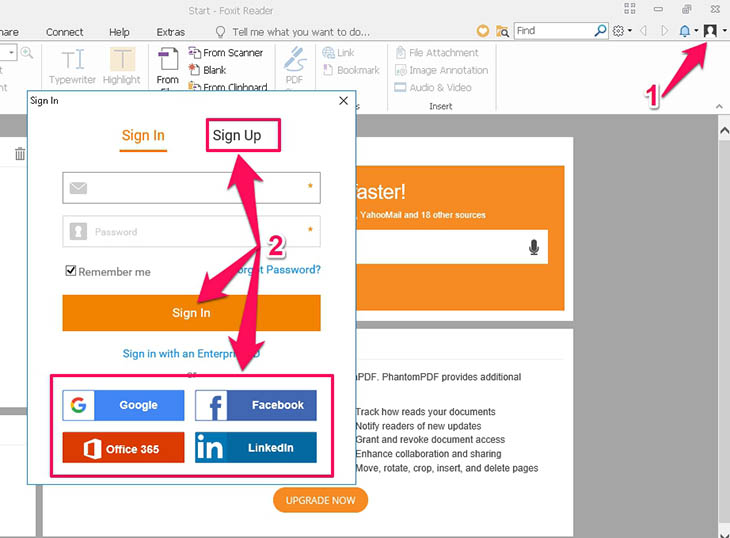The image size is (730, 538).
Task: Click the Password input field
Action: pos(191,231)
